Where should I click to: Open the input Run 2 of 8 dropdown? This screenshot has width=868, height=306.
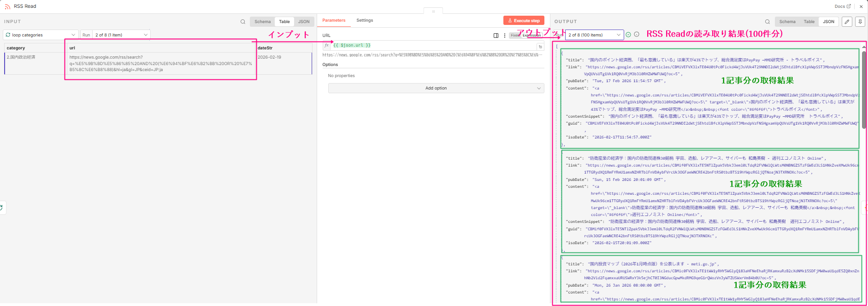coord(121,35)
